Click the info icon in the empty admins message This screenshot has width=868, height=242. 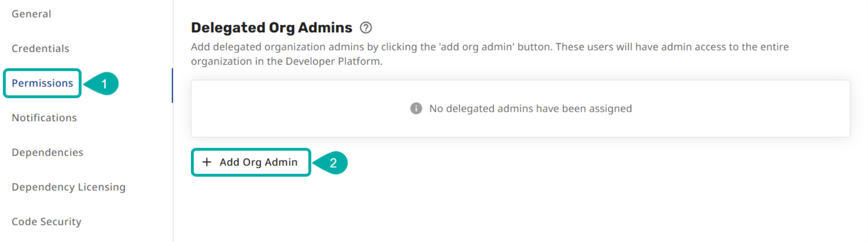pos(416,109)
